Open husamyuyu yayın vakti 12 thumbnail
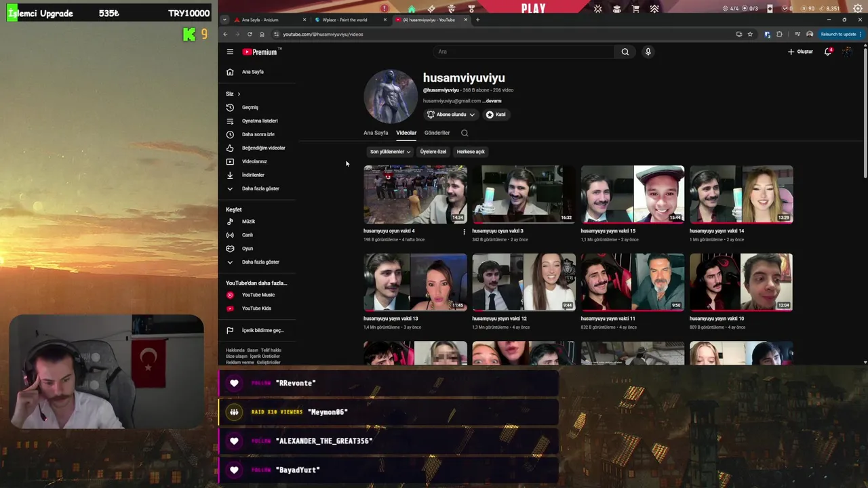Screen dimensions: 868x488 524,282
